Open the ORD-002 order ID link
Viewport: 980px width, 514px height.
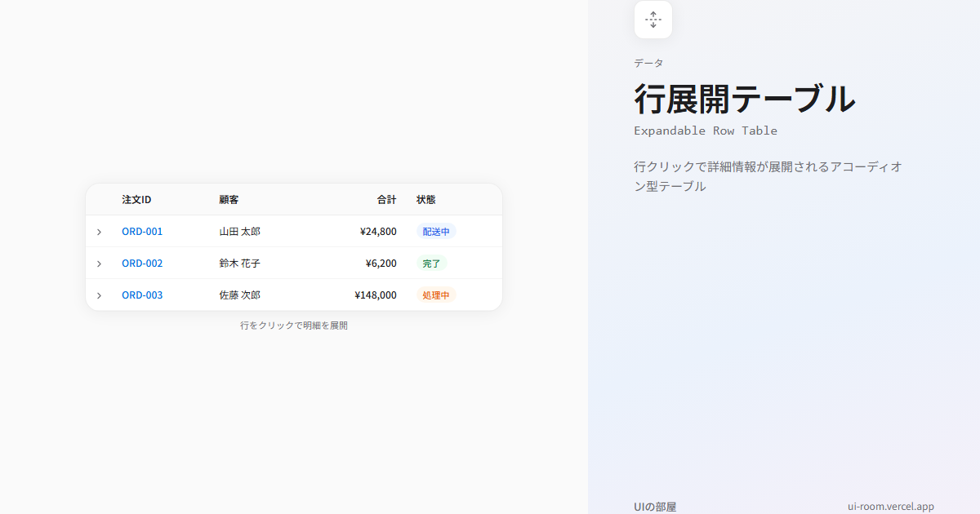click(x=142, y=264)
